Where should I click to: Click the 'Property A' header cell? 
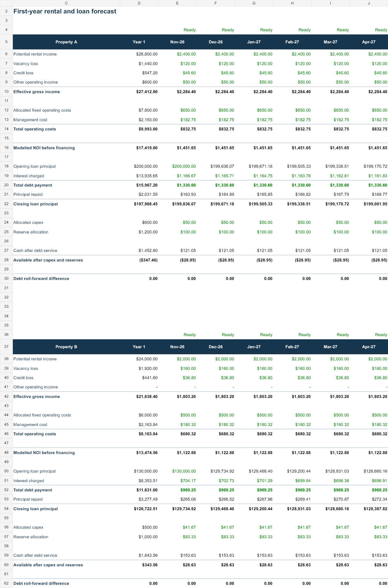pos(66,42)
